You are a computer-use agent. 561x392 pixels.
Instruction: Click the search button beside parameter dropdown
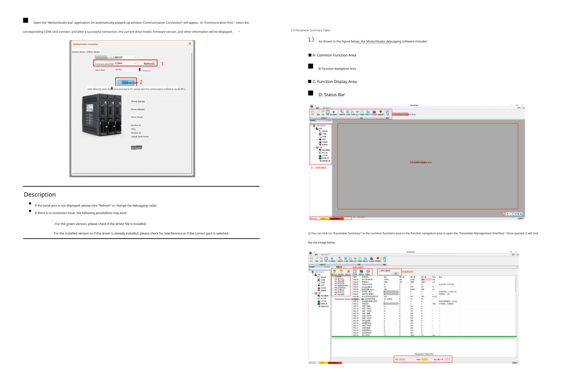click(396, 273)
